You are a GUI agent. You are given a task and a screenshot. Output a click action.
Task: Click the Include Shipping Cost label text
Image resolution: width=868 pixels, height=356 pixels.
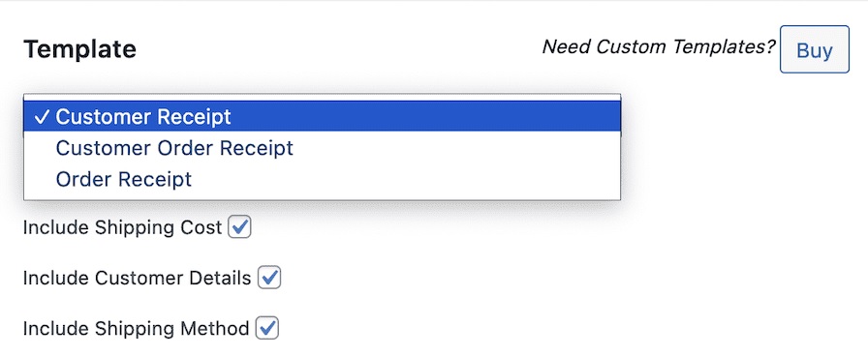pyautogui.click(x=122, y=227)
